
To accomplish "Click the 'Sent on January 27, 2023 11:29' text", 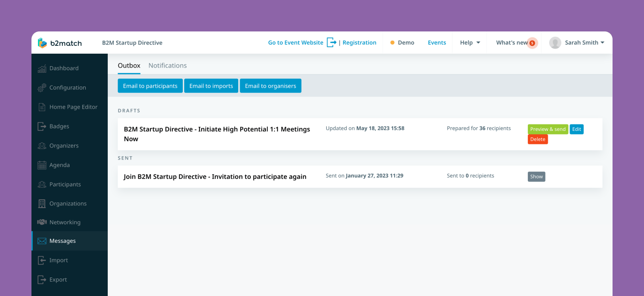I will coord(365,176).
